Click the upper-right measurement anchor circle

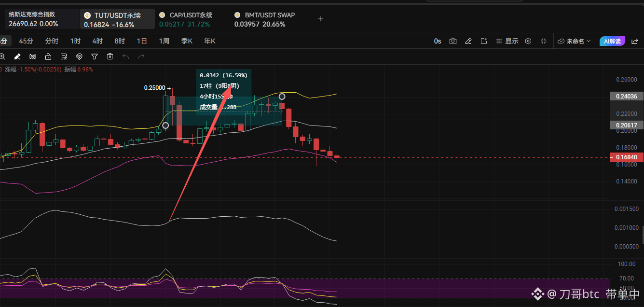point(282,97)
